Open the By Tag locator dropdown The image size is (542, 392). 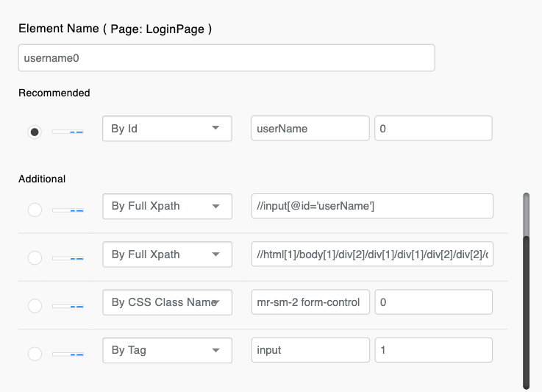[x=167, y=350]
